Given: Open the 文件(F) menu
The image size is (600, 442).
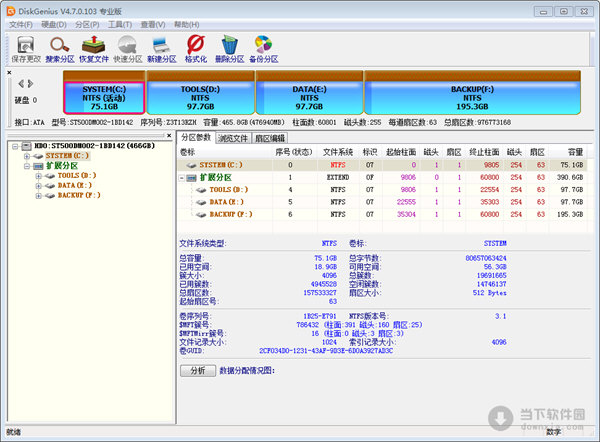Looking at the screenshot, I should 21,24.
